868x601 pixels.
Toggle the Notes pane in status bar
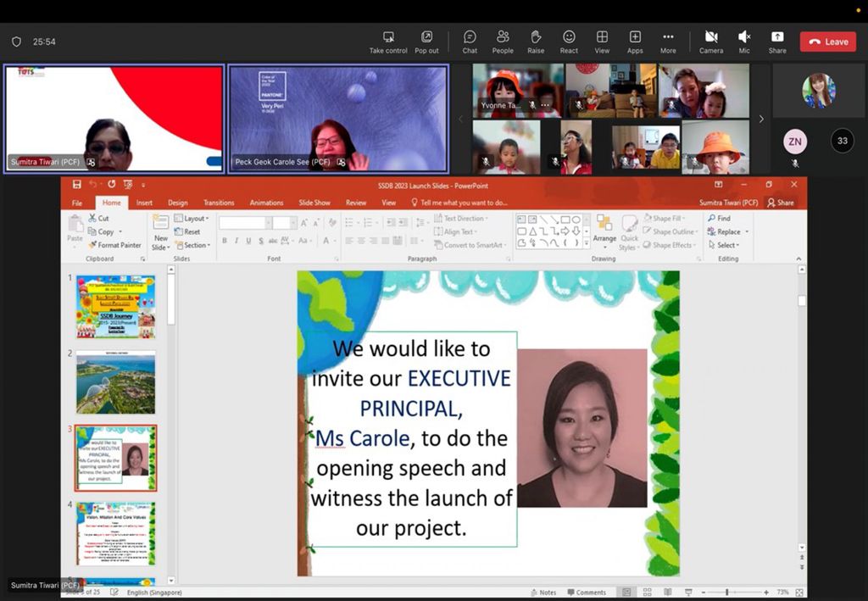pos(543,593)
